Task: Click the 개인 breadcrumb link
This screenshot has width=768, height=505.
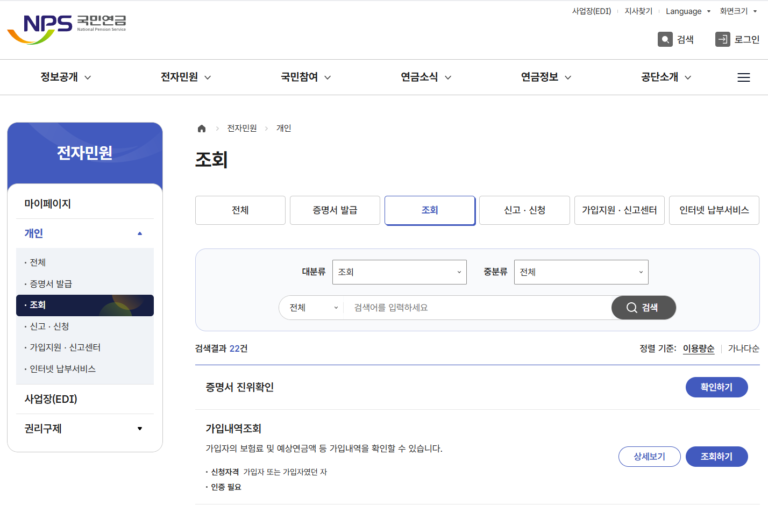Action: (x=284, y=128)
